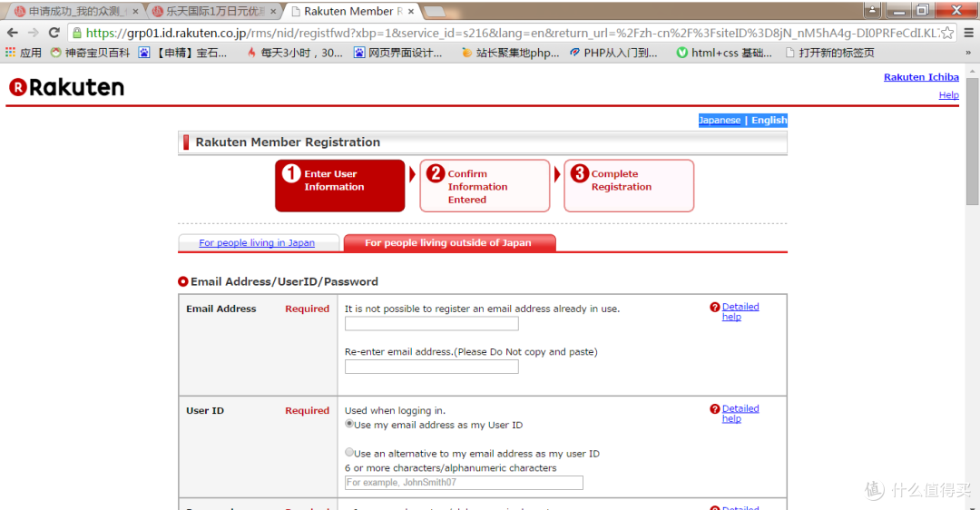Viewport: 980px width, 510px height.
Task: Close the 乐天国际1万日元 tab
Action: [273, 11]
